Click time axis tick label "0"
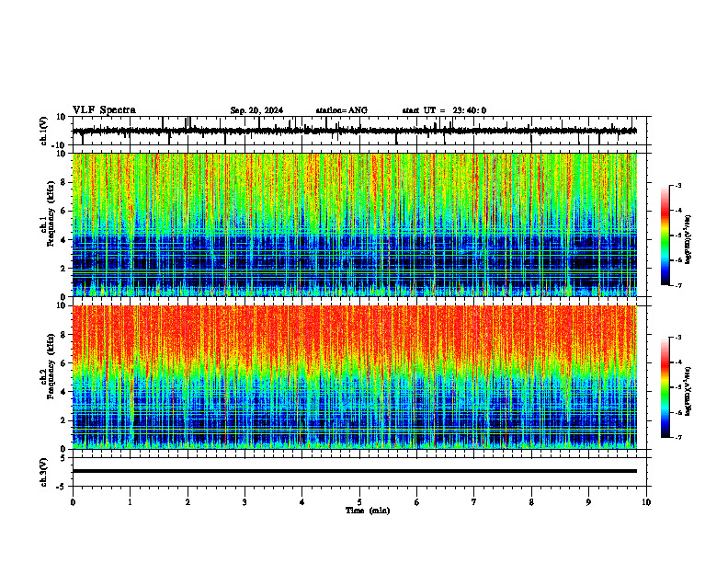This screenshot has width=728, height=563. pyautogui.click(x=73, y=502)
